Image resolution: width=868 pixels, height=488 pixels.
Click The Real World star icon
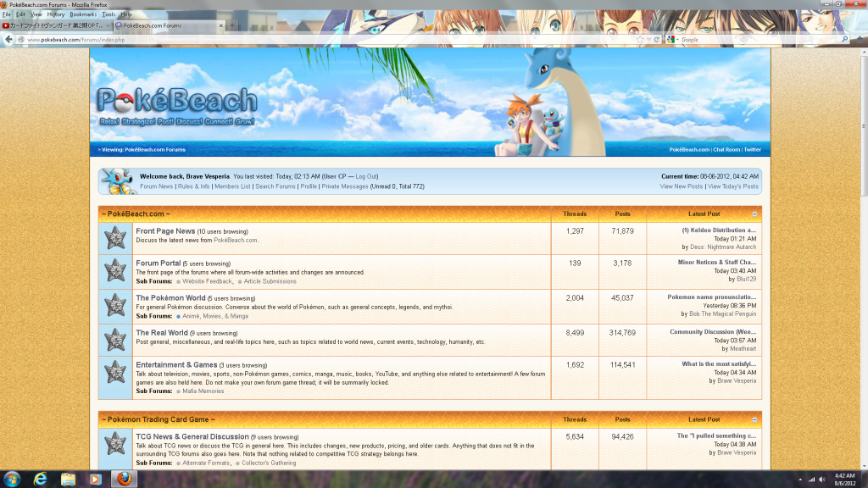[x=115, y=340]
